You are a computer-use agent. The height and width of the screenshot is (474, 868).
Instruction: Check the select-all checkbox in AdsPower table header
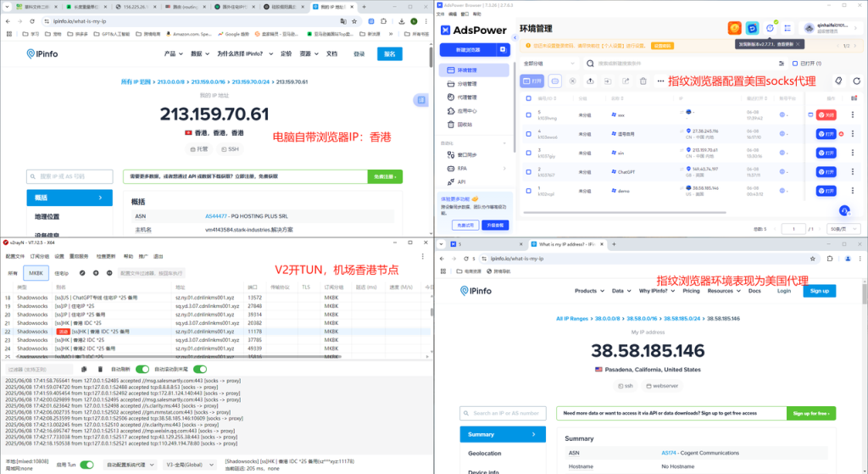(x=529, y=98)
